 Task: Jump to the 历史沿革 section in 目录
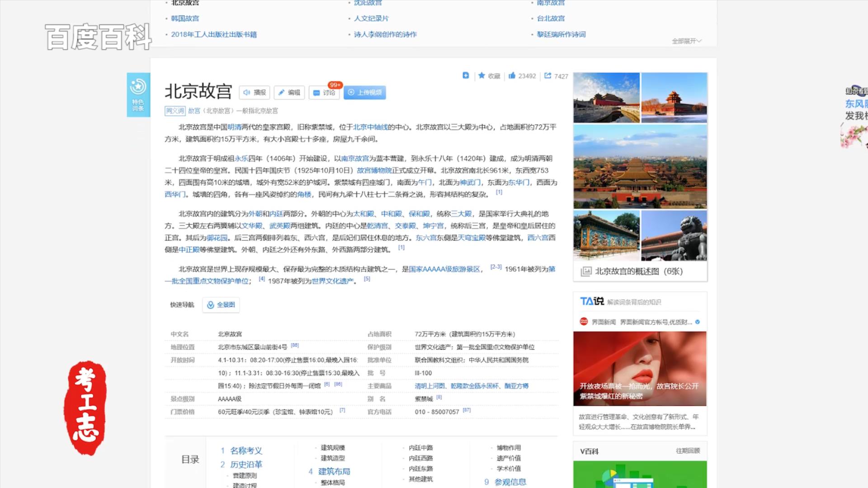pyautogui.click(x=247, y=464)
